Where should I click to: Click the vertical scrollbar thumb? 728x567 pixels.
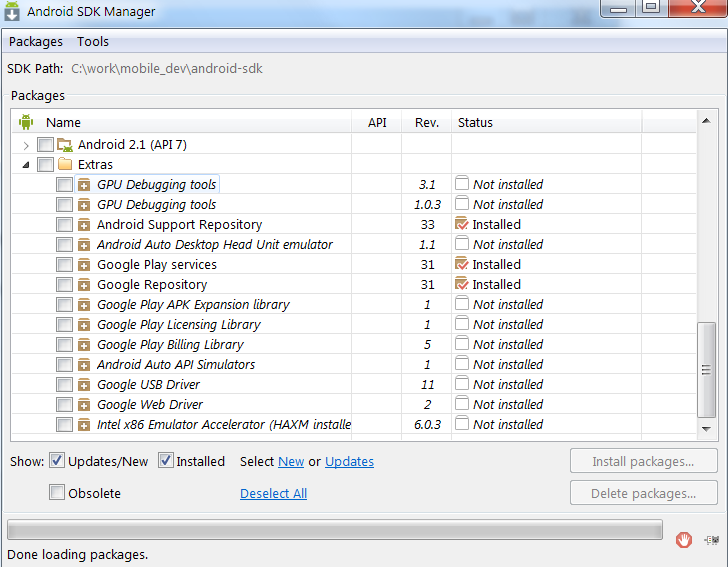point(706,370)
